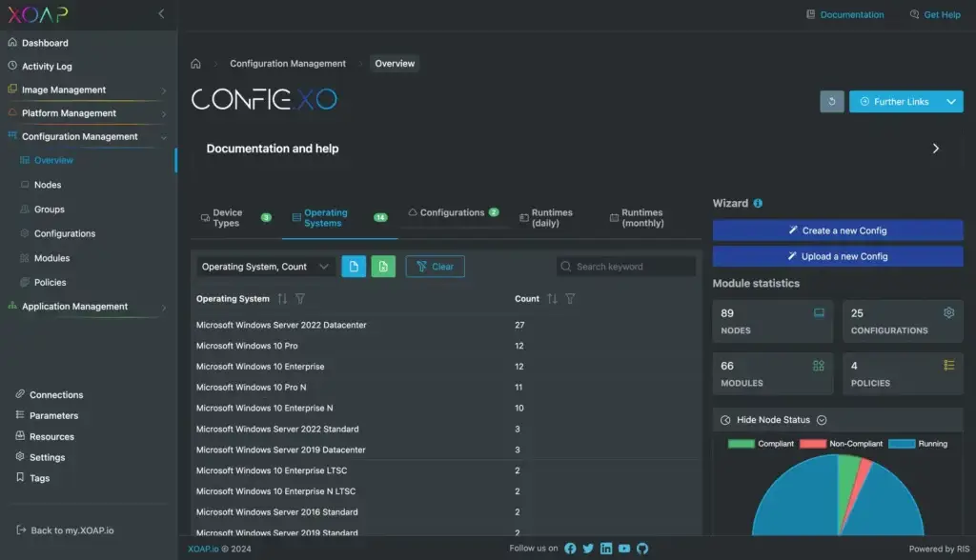Open Nodes in the sidebar
This screenshot has height=560, width=976.
48,185
